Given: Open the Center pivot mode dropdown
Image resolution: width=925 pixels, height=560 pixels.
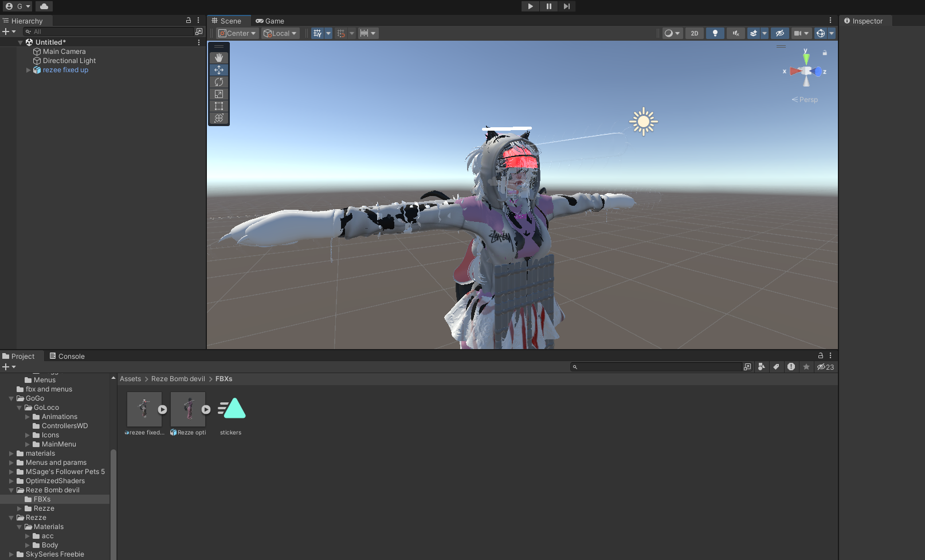Looking at the screenshot, I should 237,33.
